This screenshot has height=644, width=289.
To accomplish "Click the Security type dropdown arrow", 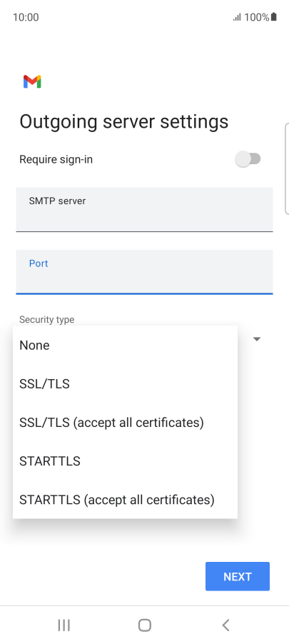I will pyautogui.click(x=257, y=339).
